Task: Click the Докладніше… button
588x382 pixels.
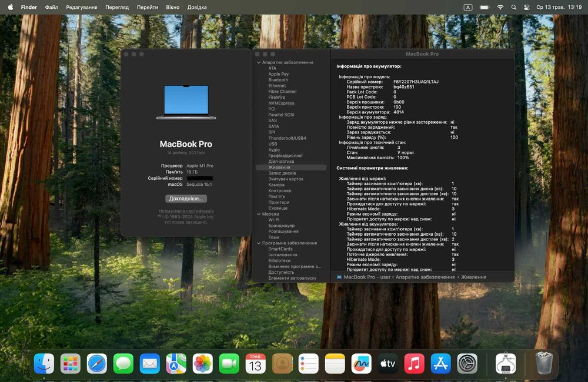Action: (x=186, y=199)
